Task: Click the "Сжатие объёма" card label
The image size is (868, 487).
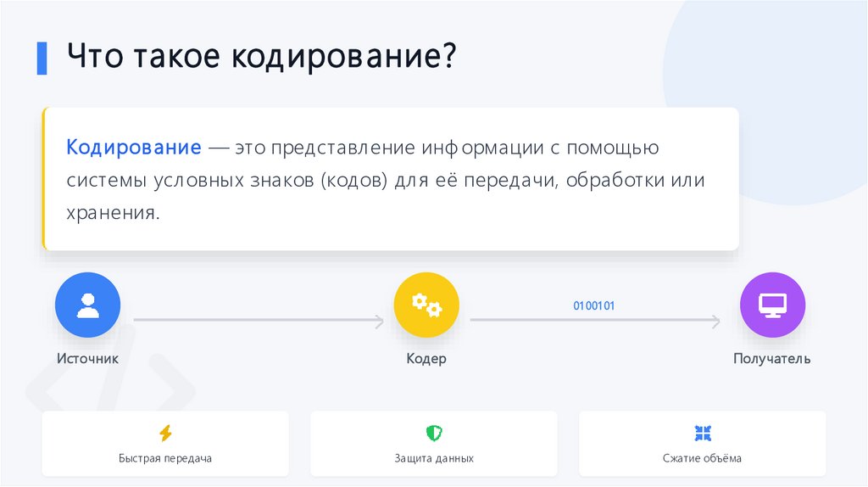Action: point(702,458)
